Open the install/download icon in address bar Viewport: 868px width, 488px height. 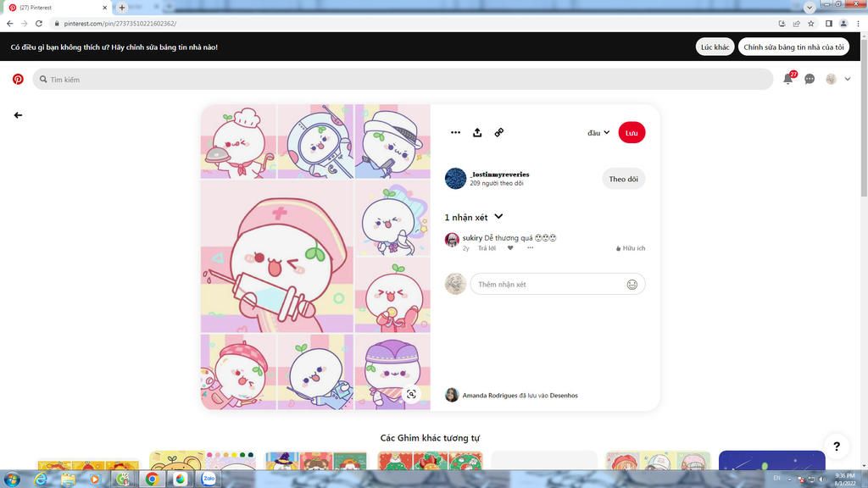click(782, 23)
